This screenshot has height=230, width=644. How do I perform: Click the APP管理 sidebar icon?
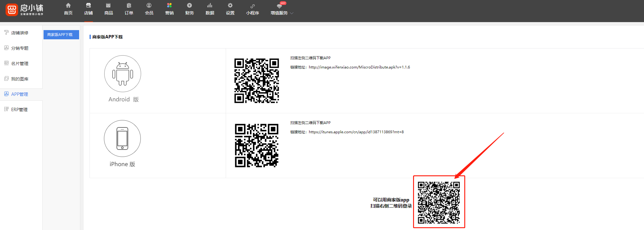click(6, 94)
